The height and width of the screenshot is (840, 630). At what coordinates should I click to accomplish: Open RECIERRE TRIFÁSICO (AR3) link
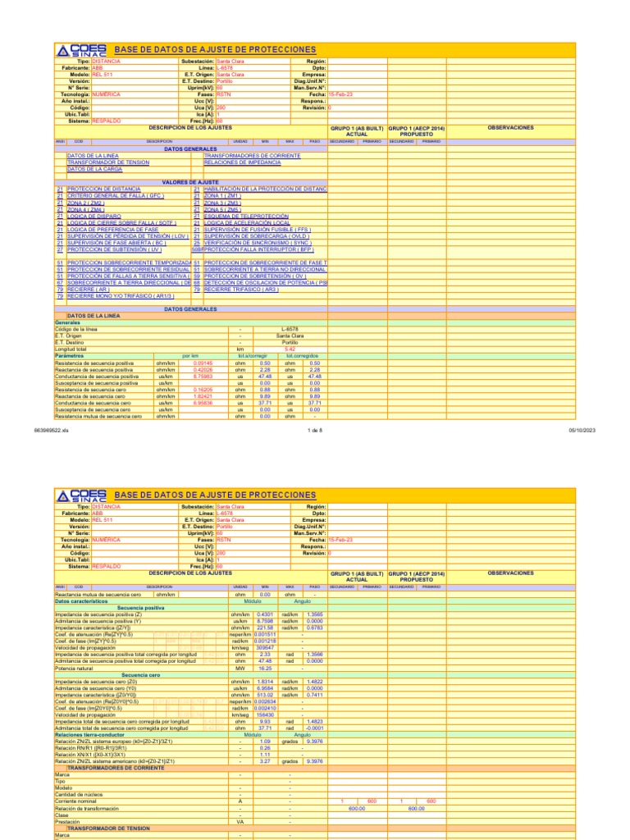pyautogui.click(x=241, y=290)
